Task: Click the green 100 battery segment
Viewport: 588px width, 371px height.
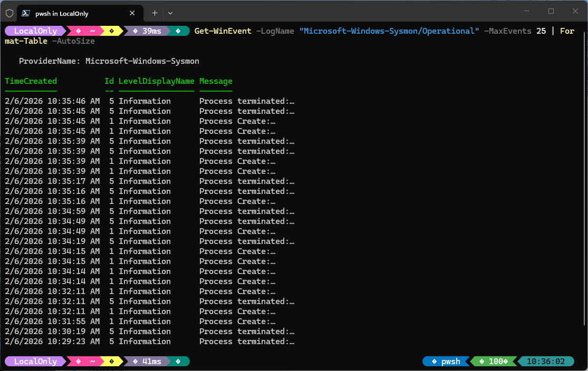Action: 493,362
